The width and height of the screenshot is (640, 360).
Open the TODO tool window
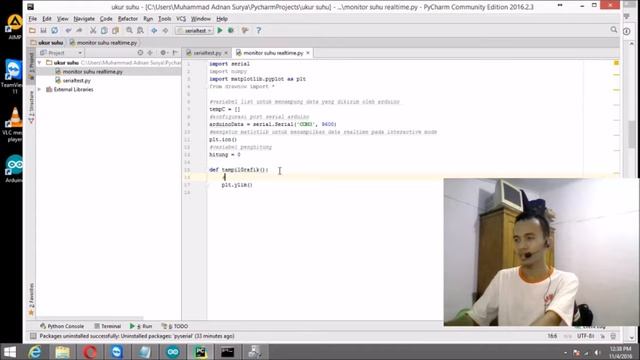[x=175, y=327]
